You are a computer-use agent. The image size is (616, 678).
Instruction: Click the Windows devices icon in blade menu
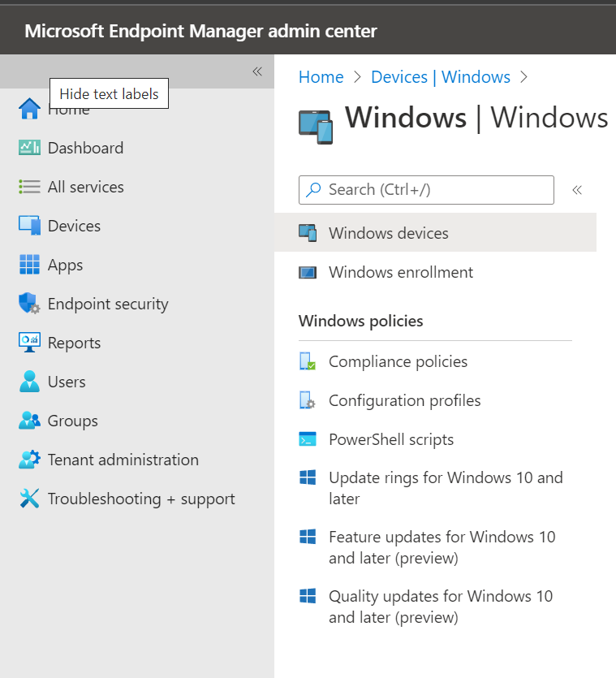pyautogui.click(x=308, y=233)
